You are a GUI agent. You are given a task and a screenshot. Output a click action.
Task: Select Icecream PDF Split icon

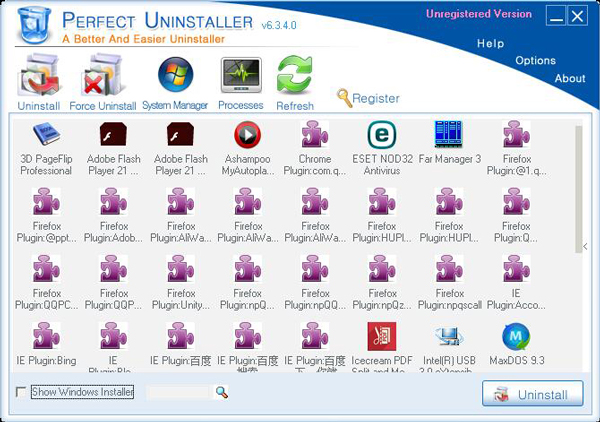click(382, 336)
